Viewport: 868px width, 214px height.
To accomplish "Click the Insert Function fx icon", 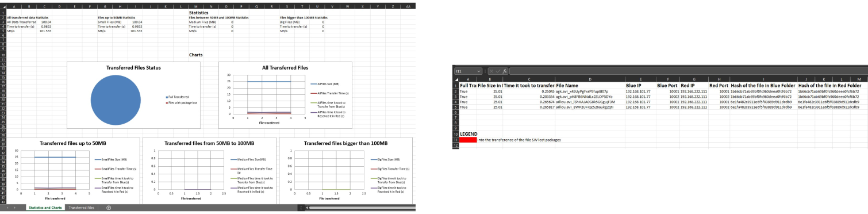I will pos(505,71).
